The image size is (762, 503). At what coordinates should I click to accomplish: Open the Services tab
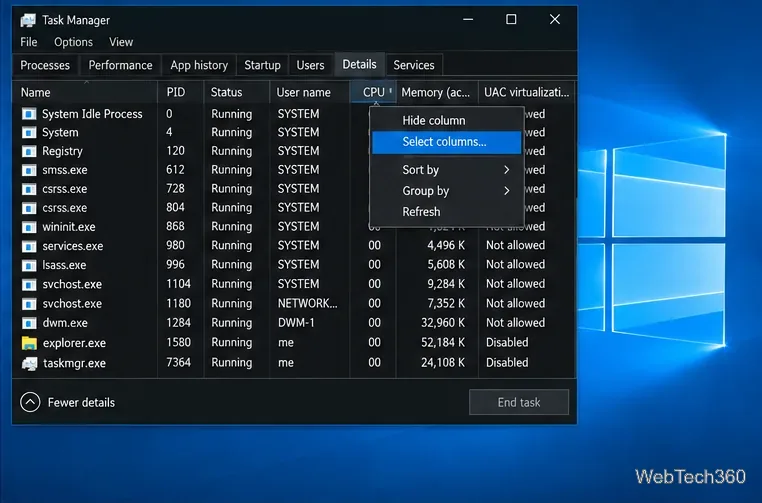point(414,65)
